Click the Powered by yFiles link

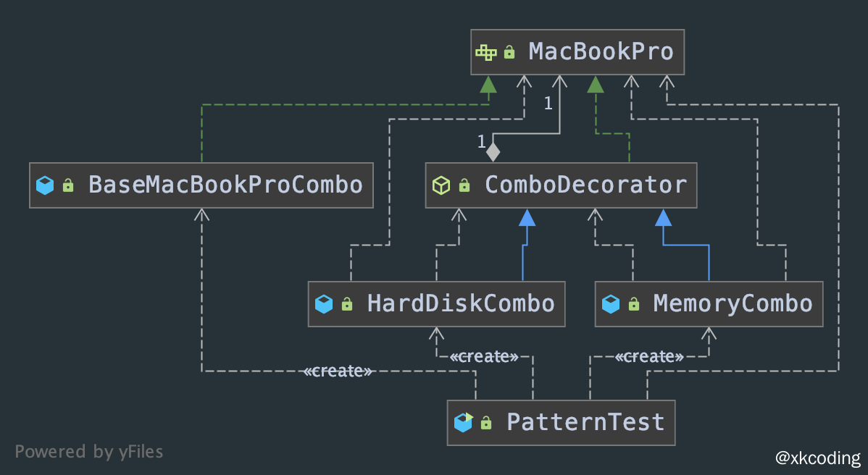coord(89,451)
